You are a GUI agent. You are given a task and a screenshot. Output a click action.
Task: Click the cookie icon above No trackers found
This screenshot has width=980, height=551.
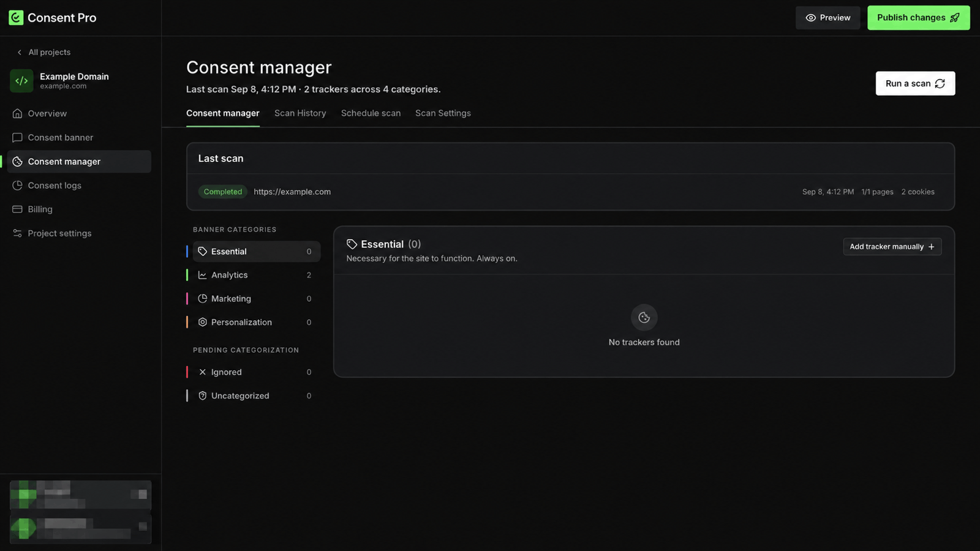[644, 317]
